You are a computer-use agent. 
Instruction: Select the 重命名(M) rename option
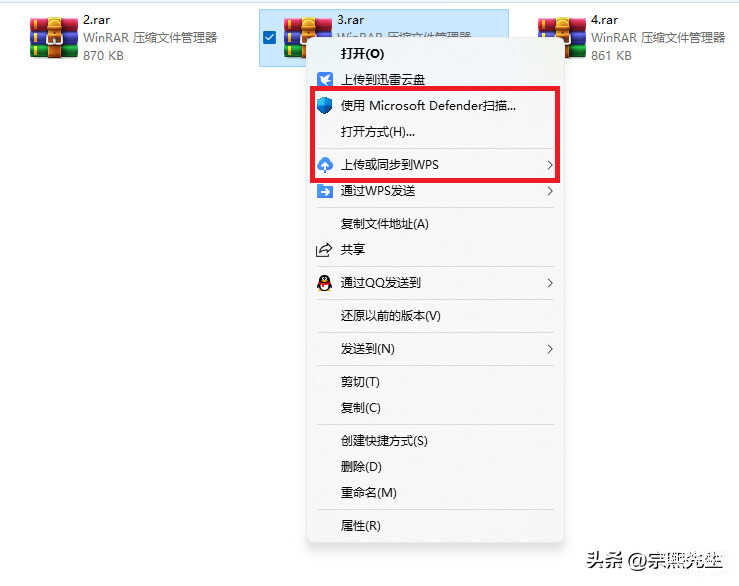click(x=369, y=493)
